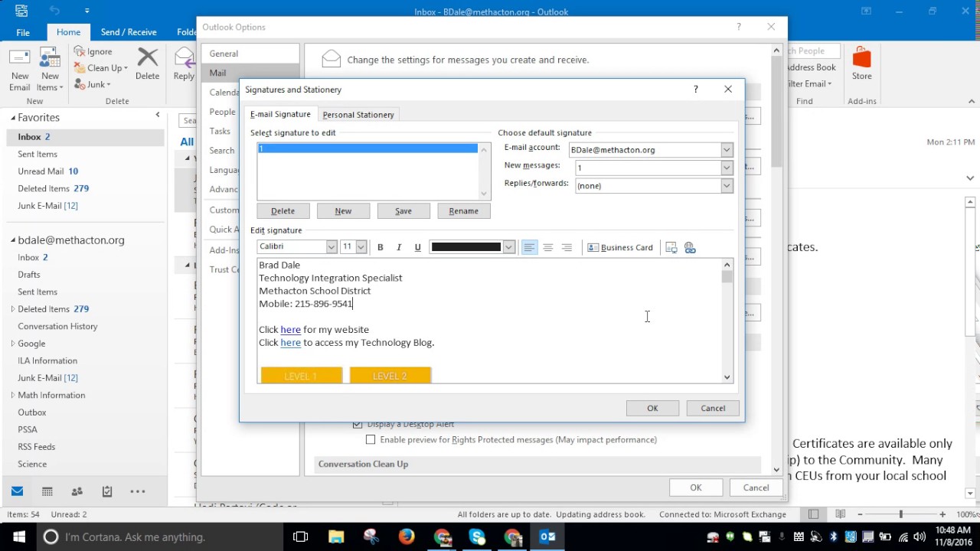Insert a hyperlink into the signature
The height and width of the screenshot is (551, 980).
coord(690,247)
